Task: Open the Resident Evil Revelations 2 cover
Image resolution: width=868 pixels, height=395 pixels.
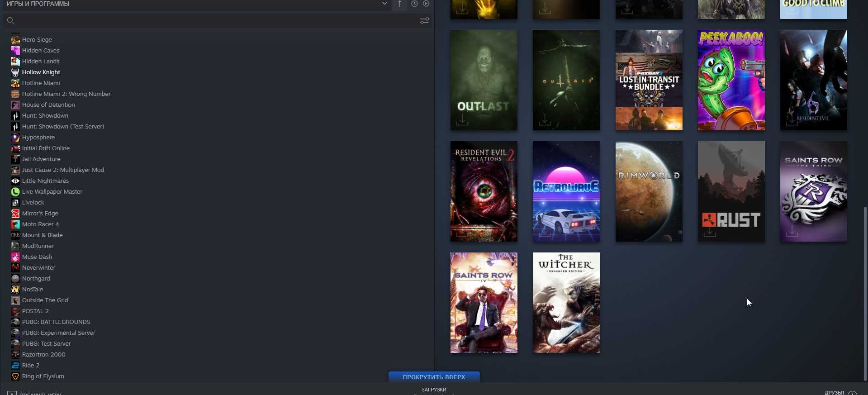Action: (484, 191)
